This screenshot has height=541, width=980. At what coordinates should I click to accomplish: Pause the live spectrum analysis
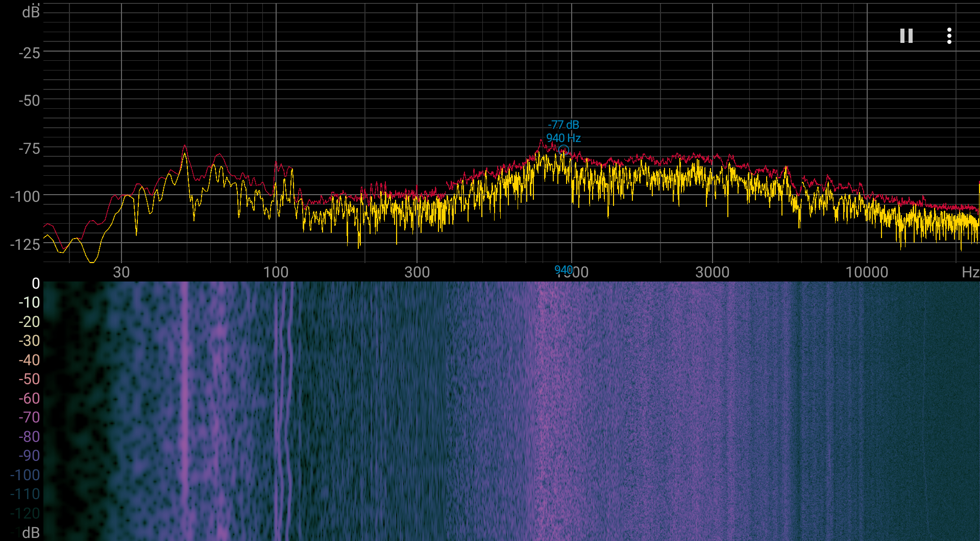coord(906,36)
